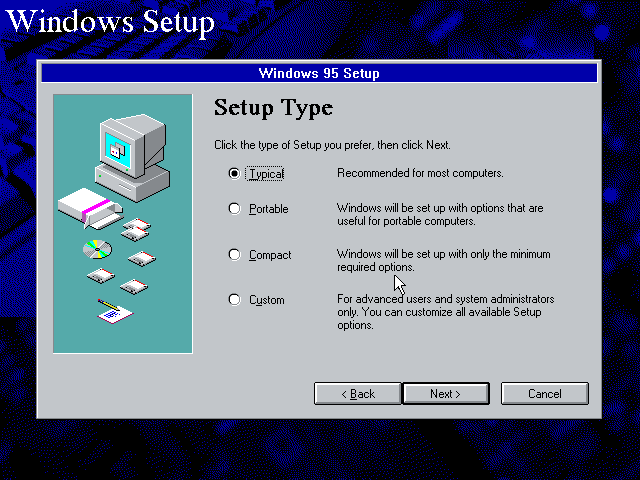Image resolution: width=640 pixels, height=480 pixels.
Task: Click the Typical option label text
Action: pos(266,174)
